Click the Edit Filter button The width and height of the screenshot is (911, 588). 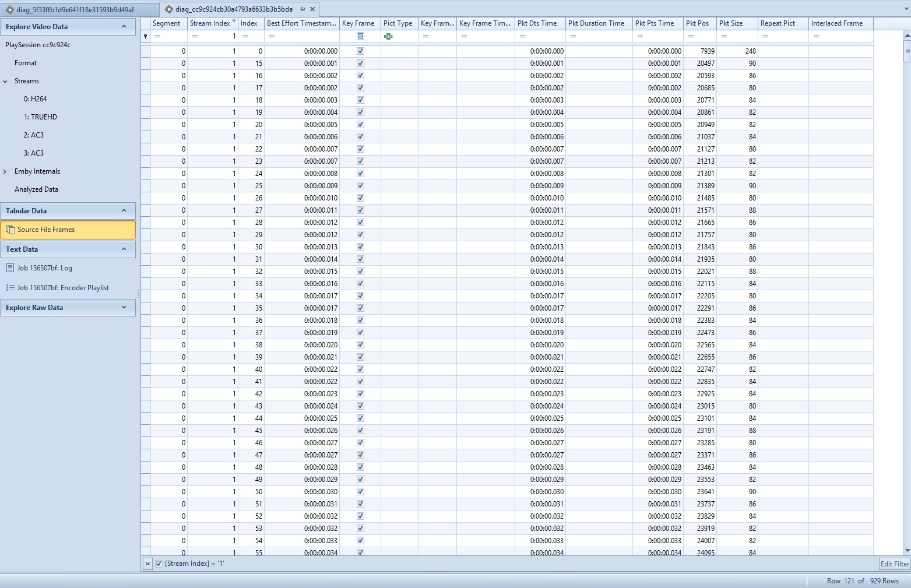click(x=894, y=564)
